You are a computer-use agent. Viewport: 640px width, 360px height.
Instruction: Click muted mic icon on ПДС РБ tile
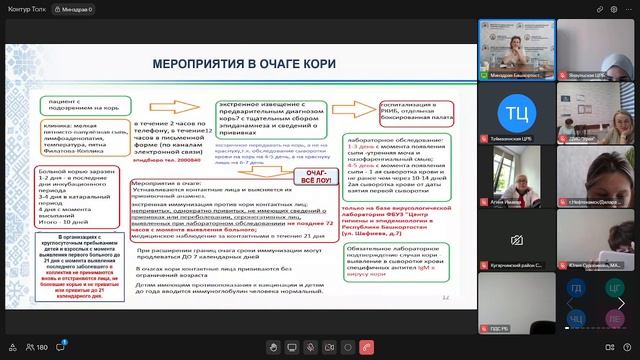click(x=484, y=329)
